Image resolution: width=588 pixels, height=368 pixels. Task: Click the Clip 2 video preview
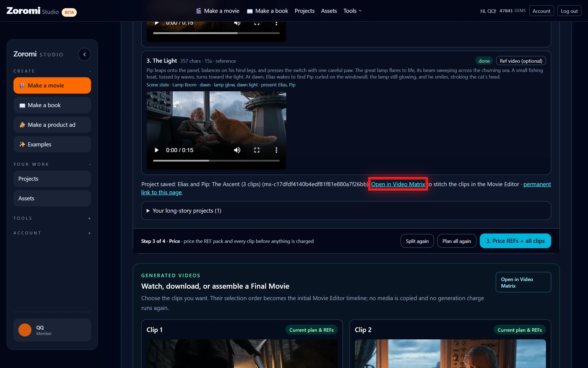click(450, 354)
